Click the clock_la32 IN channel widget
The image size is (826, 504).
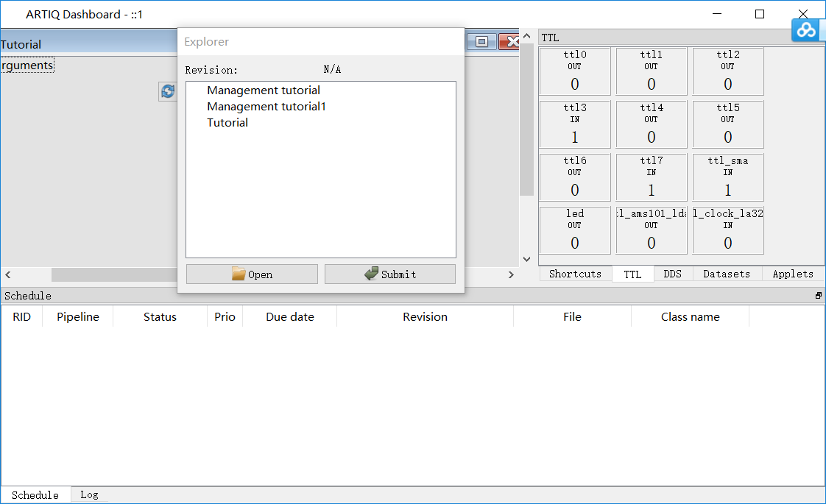coord(728,230)
